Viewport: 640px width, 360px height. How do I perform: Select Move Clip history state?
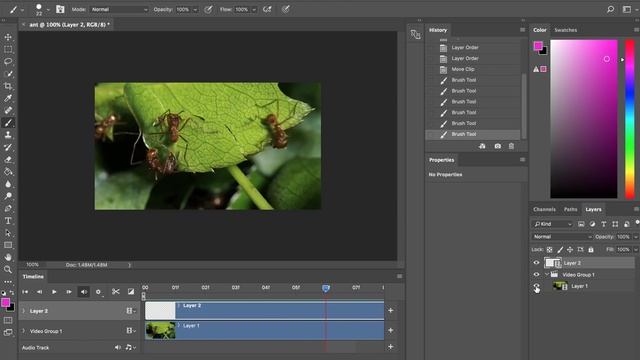click(473, 69)
